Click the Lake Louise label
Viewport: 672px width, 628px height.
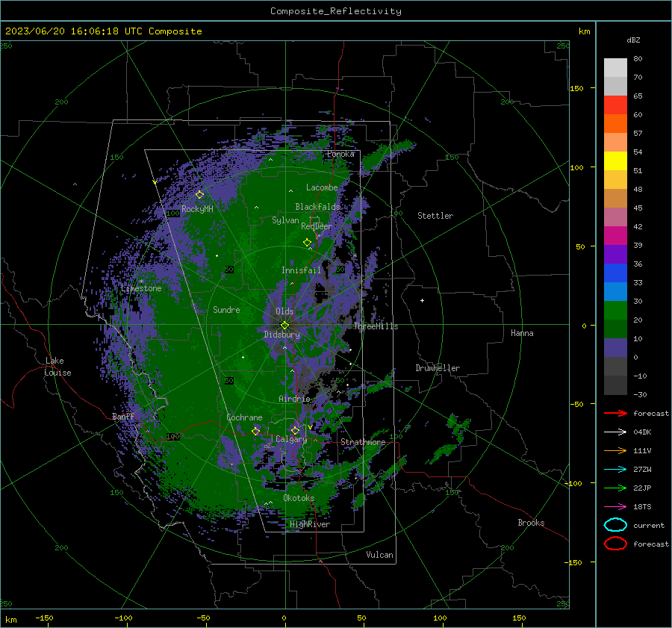[x=57, y=367]
